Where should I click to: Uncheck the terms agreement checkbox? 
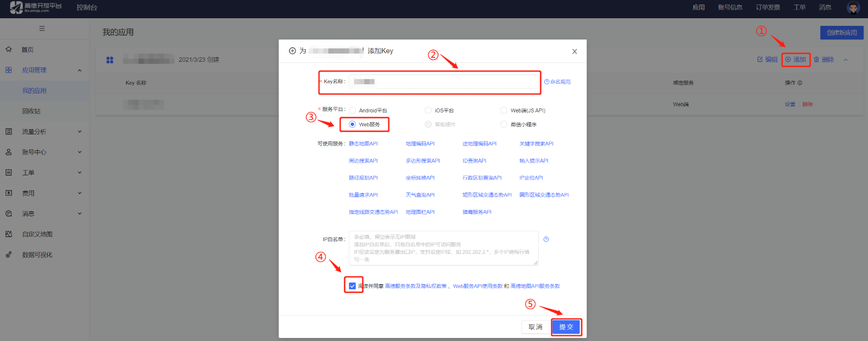[352, 286]
